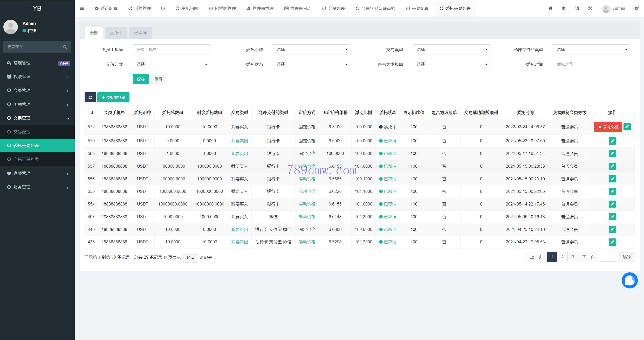Viewport: 644px width, 340px height.
Task: Click the 提交 submit button
Action: pyautogui.click(x=141, y=79)
